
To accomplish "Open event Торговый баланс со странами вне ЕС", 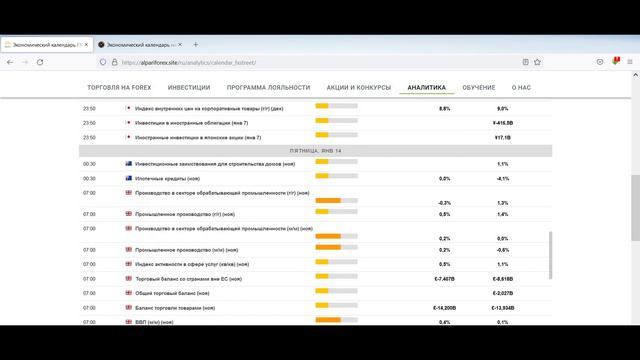I will coord(189,279).
